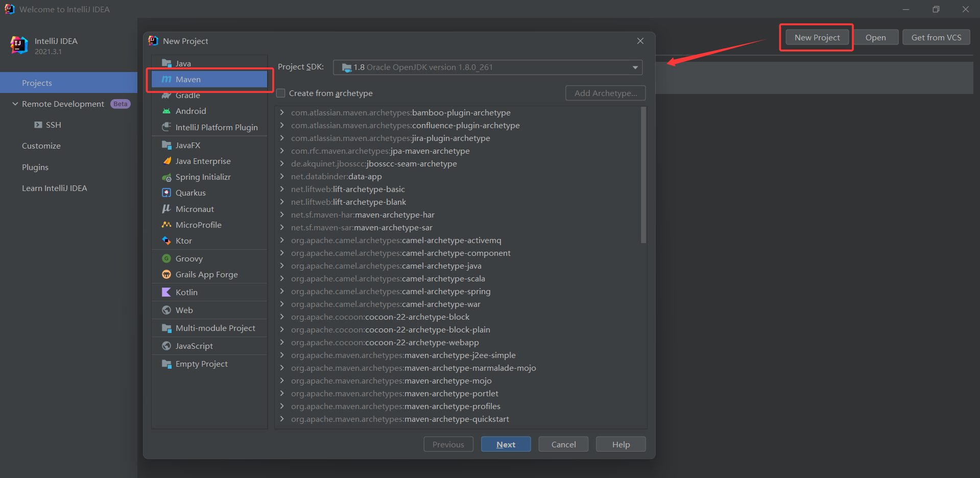The height and width of the screenshot is (478, 980).
Task: Select camel-archetype-java in list
Action: [386, 266]
